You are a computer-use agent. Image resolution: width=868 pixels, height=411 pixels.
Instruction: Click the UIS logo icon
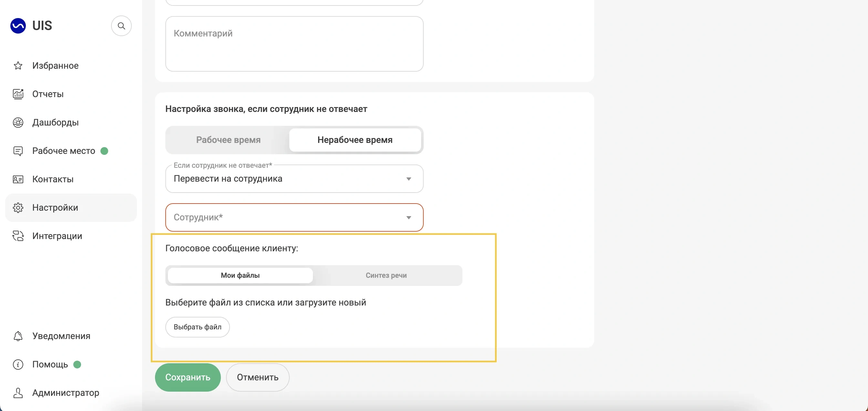[18, 26]
